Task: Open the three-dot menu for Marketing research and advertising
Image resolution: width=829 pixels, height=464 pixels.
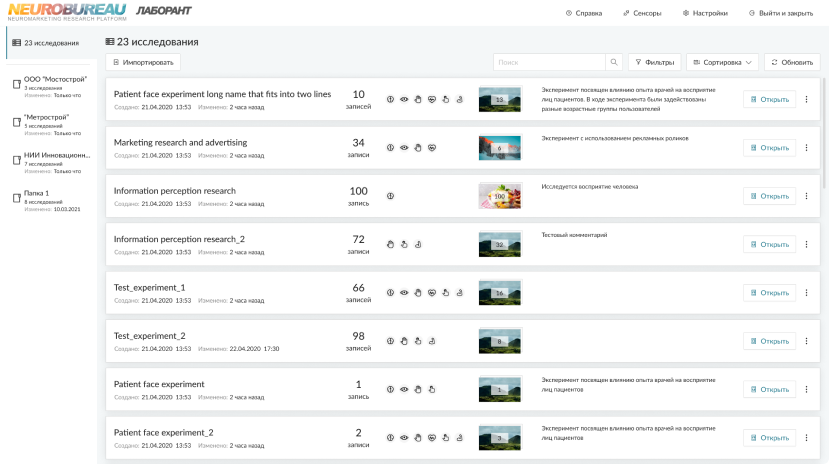Action: click(x=806, y=148)
